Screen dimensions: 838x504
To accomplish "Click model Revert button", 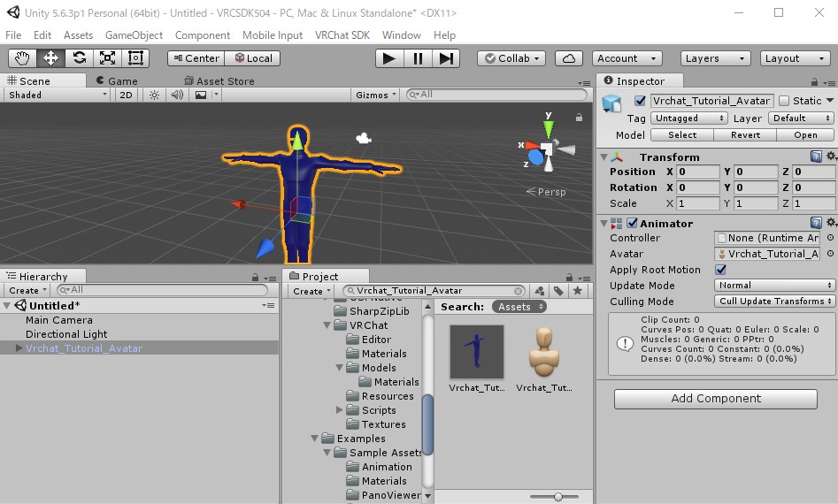I will [x=745, y=135].
